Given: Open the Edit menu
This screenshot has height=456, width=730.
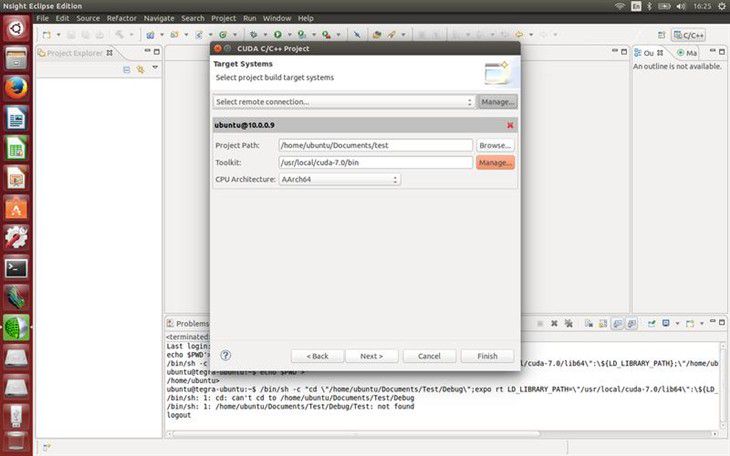Looking at the screenshot, I should (62, 18).
